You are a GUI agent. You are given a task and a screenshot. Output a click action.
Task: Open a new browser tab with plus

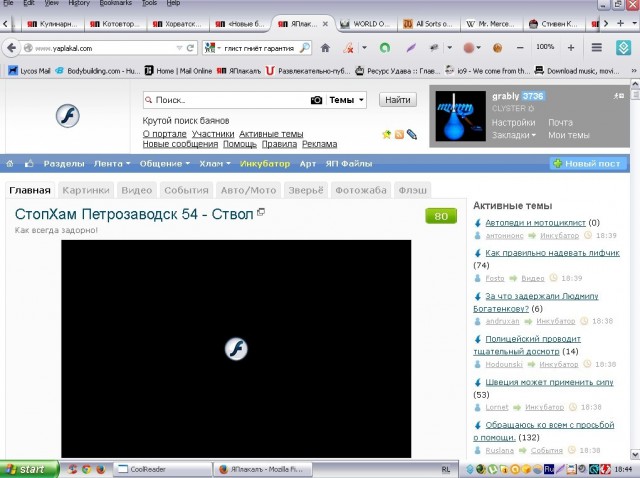click(620, 24)
